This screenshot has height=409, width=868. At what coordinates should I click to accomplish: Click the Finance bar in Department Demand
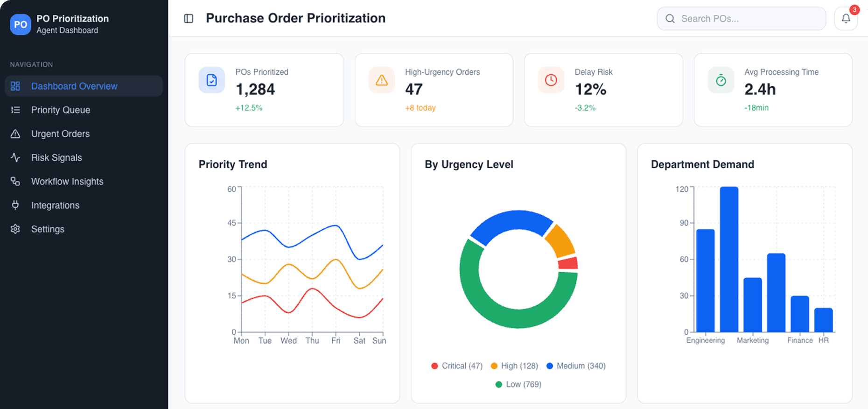800,314
